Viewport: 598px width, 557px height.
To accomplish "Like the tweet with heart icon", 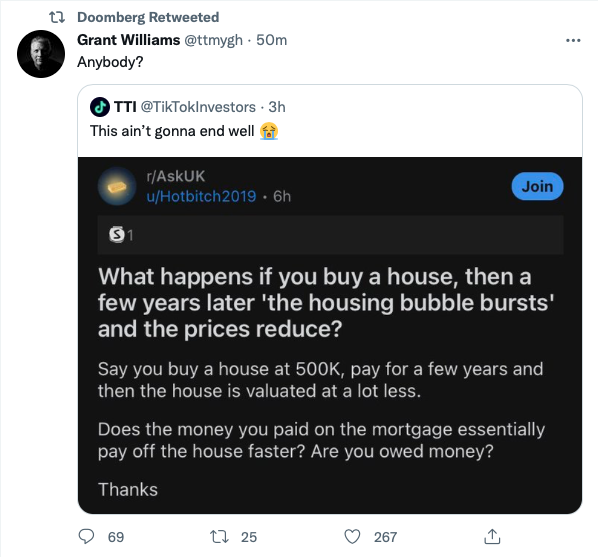I will pyautogui.click(x=352, y=536).
